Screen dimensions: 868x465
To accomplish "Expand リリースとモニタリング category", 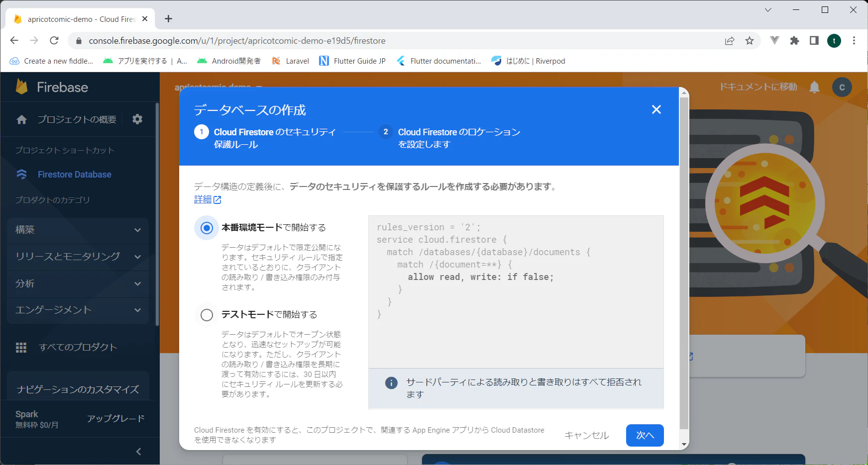I will 78,257.
